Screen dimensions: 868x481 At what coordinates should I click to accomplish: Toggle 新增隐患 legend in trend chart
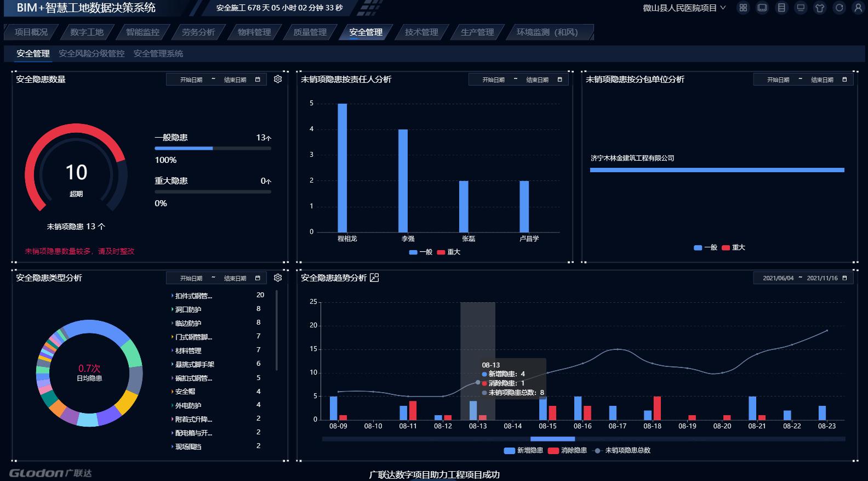523,450
